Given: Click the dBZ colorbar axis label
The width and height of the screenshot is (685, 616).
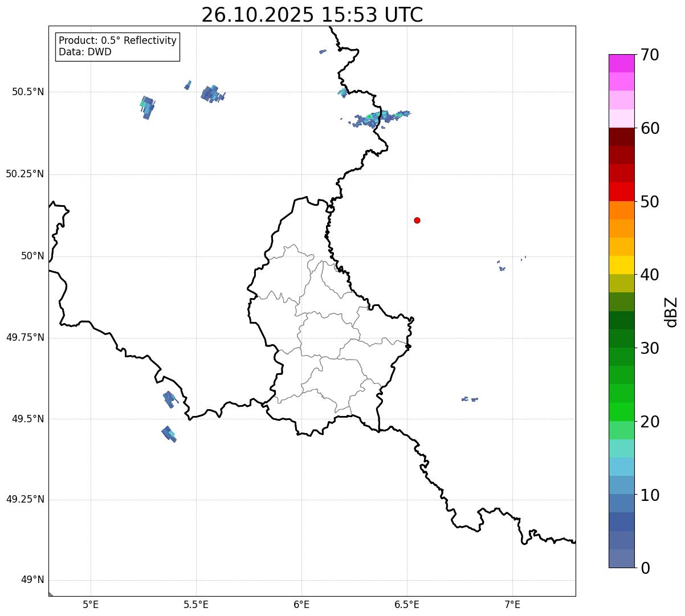Looking at the screenshot, I should [x=671, y=312].
